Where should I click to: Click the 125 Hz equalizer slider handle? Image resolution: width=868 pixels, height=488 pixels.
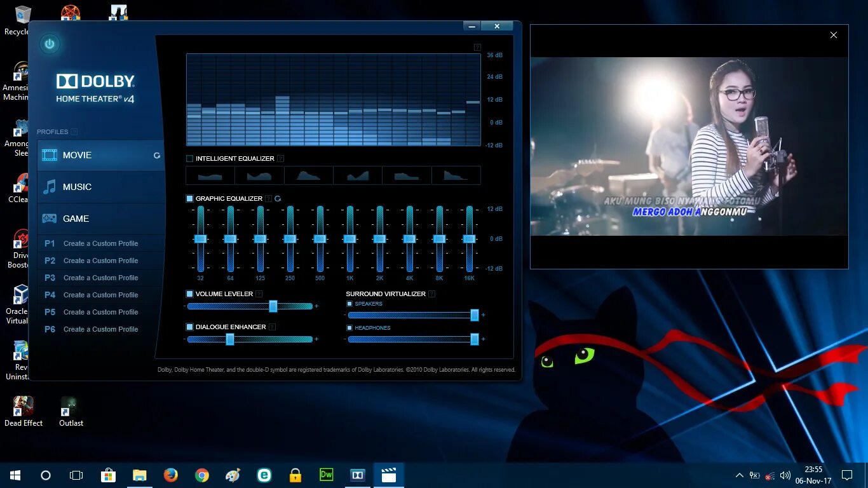[260, 239]
